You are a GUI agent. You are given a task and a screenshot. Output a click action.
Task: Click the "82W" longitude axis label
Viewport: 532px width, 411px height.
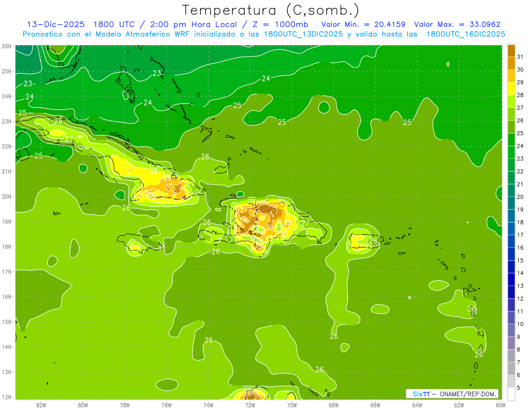coord(41,405)
